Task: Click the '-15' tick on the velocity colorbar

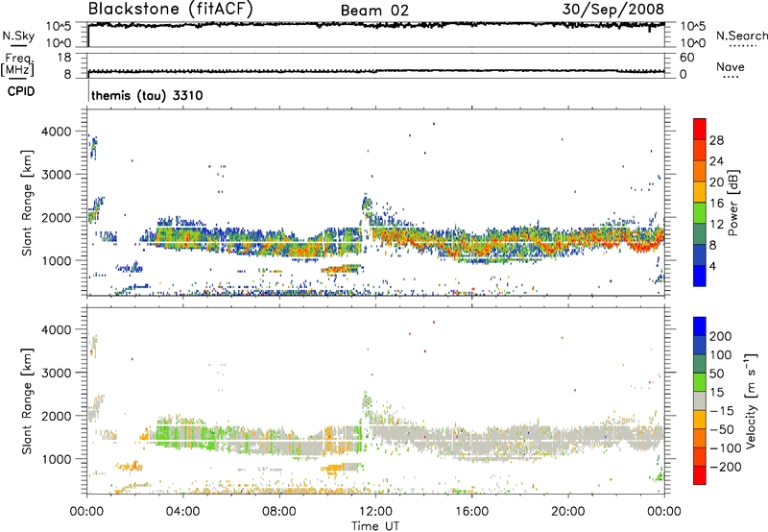Action: point(723,411)
